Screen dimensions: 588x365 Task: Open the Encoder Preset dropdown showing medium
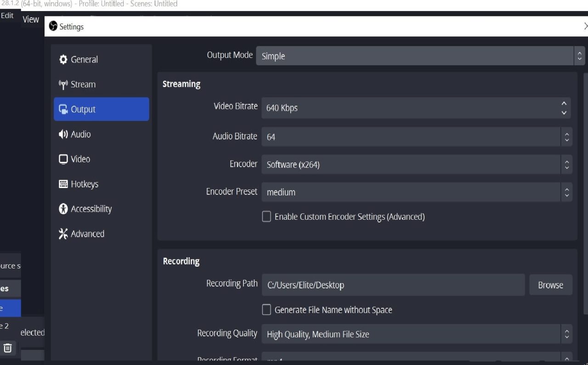[x=417, y=192]
